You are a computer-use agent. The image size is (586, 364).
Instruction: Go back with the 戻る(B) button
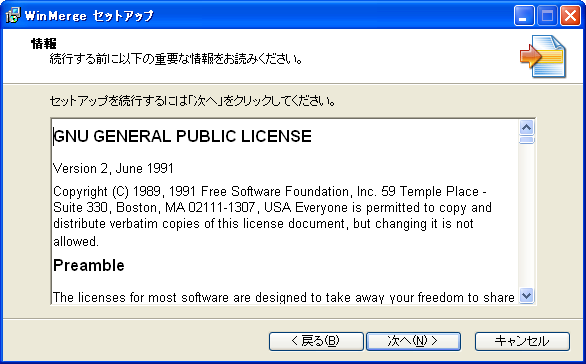coord(316,341)
